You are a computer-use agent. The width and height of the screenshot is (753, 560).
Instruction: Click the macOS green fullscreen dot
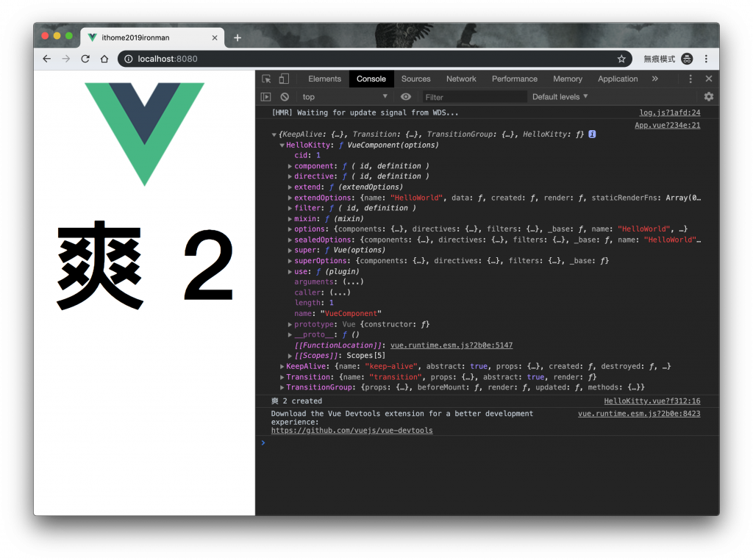click(68, 36)
